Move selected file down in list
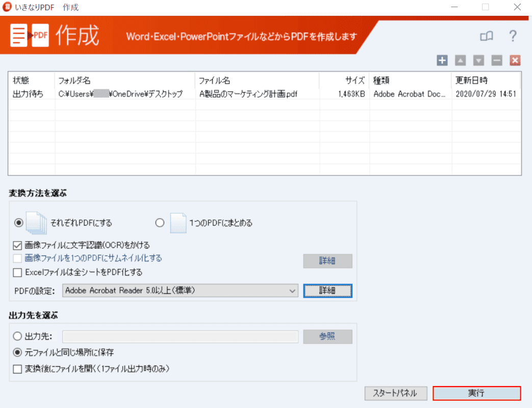Viewport: 532px width, 408px height. [x=478, y=61]
